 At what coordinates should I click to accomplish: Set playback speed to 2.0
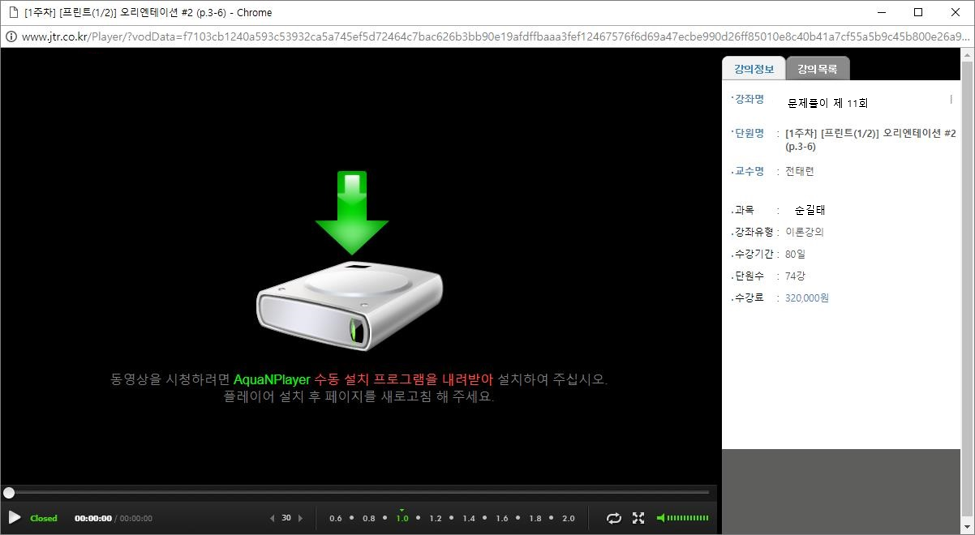(568, 518)
